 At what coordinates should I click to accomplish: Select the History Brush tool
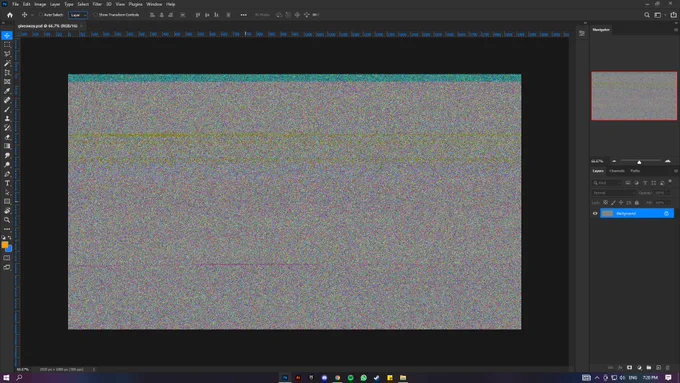point(7,128)
